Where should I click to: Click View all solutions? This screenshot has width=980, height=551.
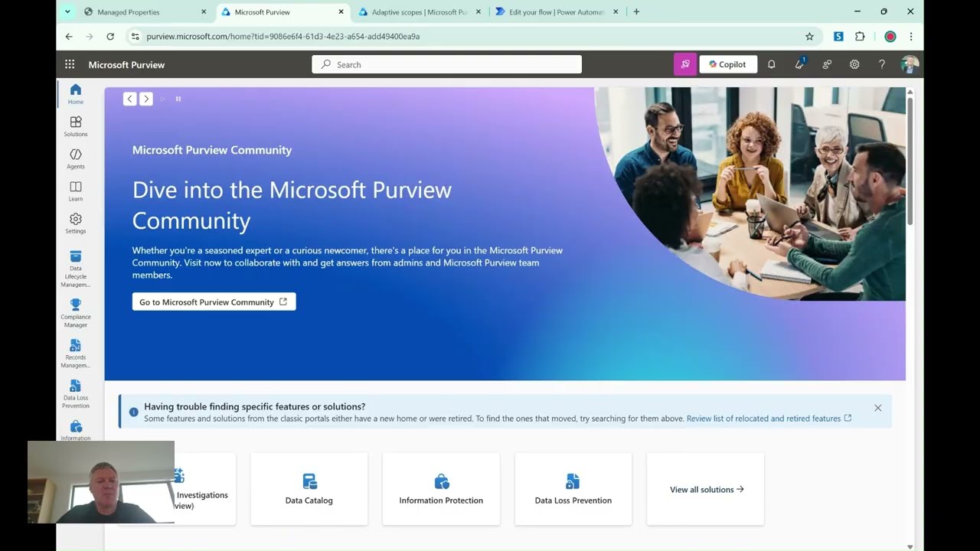tap(706, 489)
